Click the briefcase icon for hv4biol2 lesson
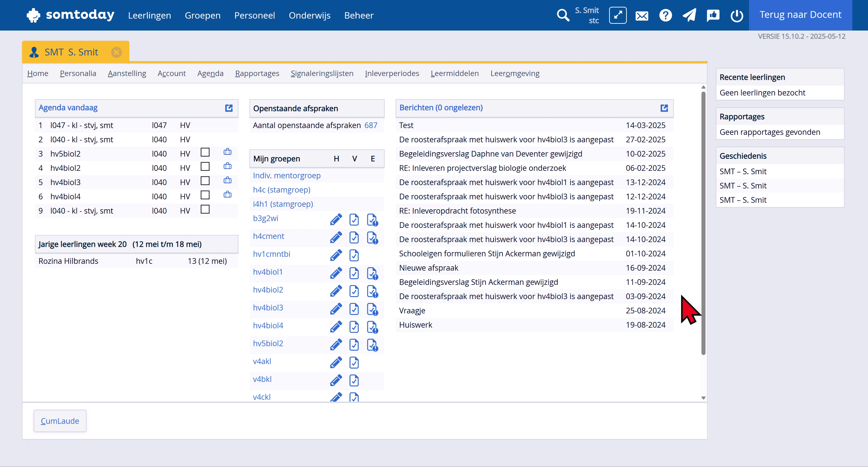Viewport: 868px width, 467px height. tap(227, 166)
